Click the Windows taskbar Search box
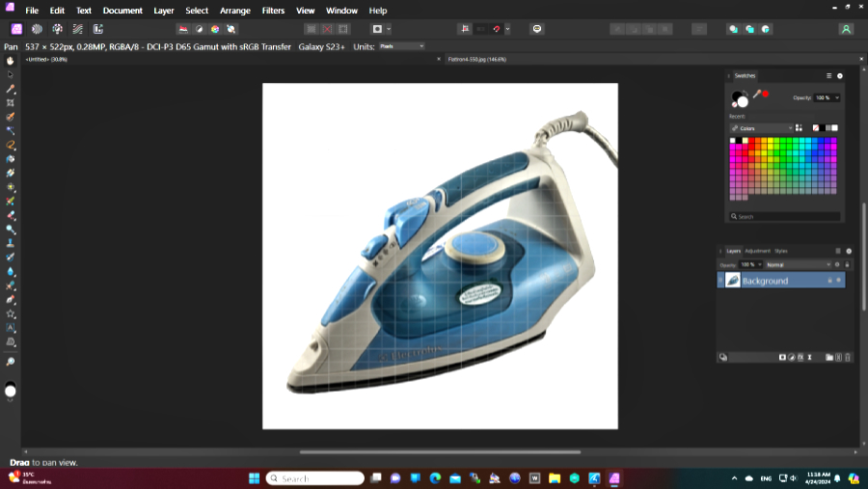868x489 pixels. (315, 478)
